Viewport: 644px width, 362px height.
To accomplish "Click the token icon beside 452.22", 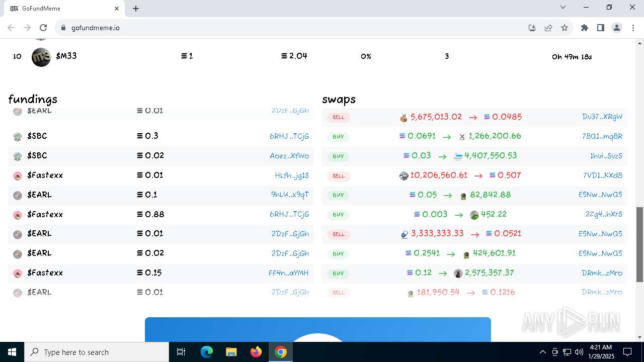I will [x=474, y=215].
